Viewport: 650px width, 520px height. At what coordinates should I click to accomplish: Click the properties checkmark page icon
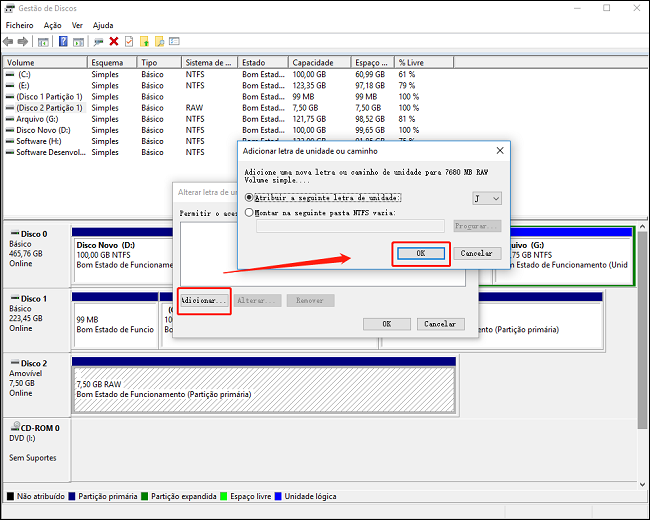[129, 41]
